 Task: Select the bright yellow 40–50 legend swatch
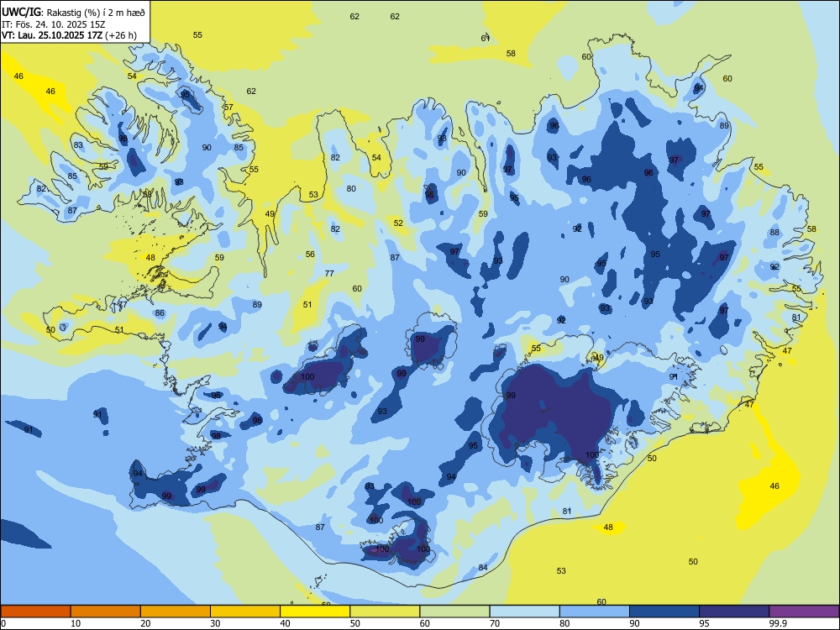pos(315,612)
